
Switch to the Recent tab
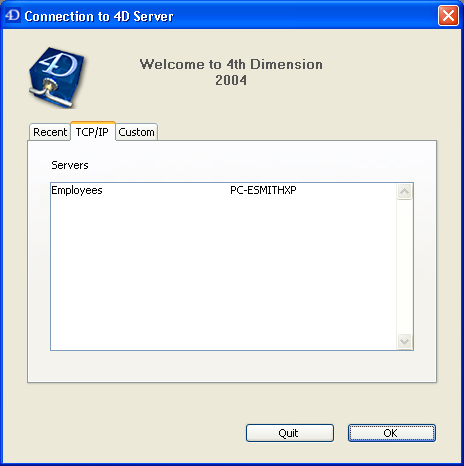click(x=50, y=132)
